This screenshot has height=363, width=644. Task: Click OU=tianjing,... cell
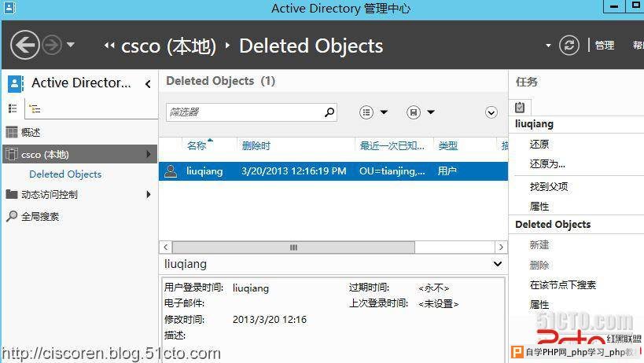(x=392, y=171)
